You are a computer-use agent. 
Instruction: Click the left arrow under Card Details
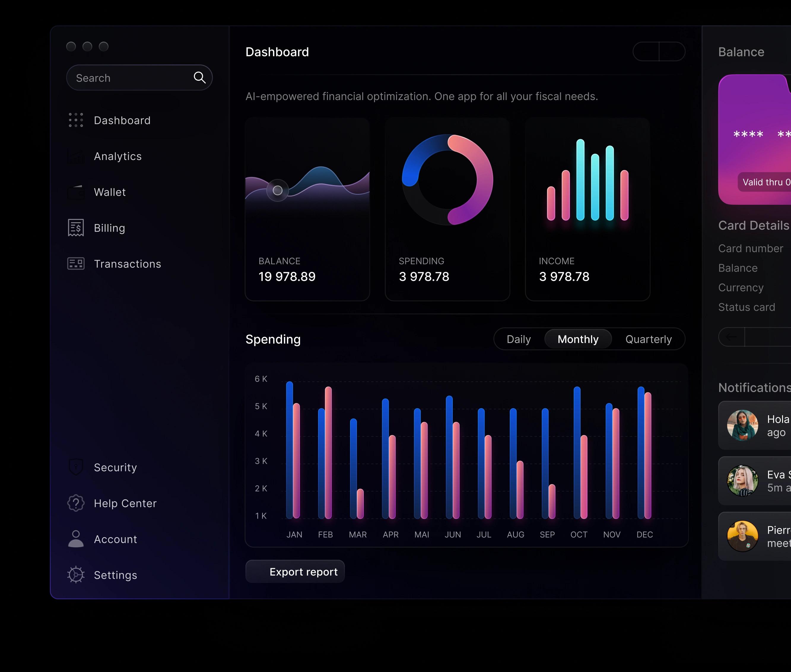[732, 337]
